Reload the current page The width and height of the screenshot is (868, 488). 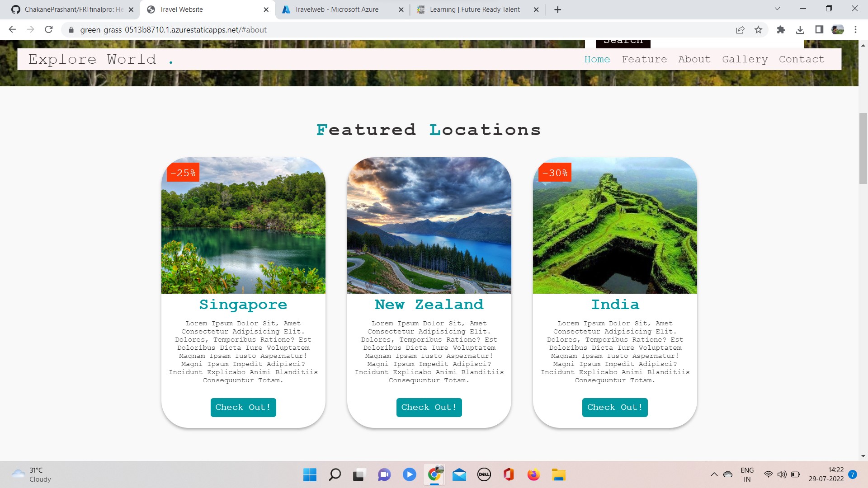pyautogui.click(x=49, y=30)
